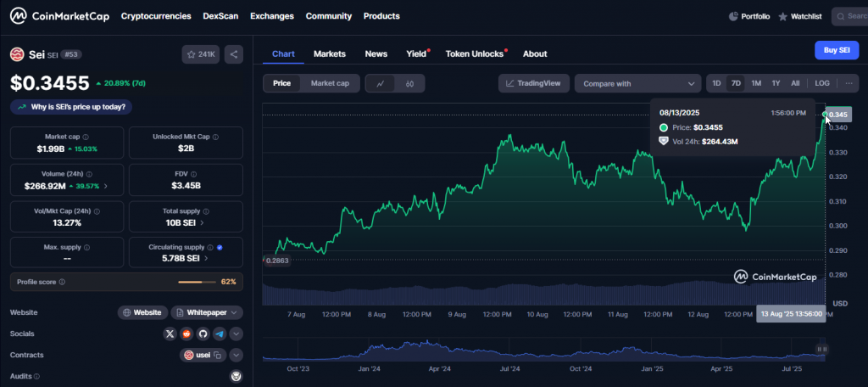
Task: Select the Chart tab
Action: pyautogui.click(x=283, y=53)
